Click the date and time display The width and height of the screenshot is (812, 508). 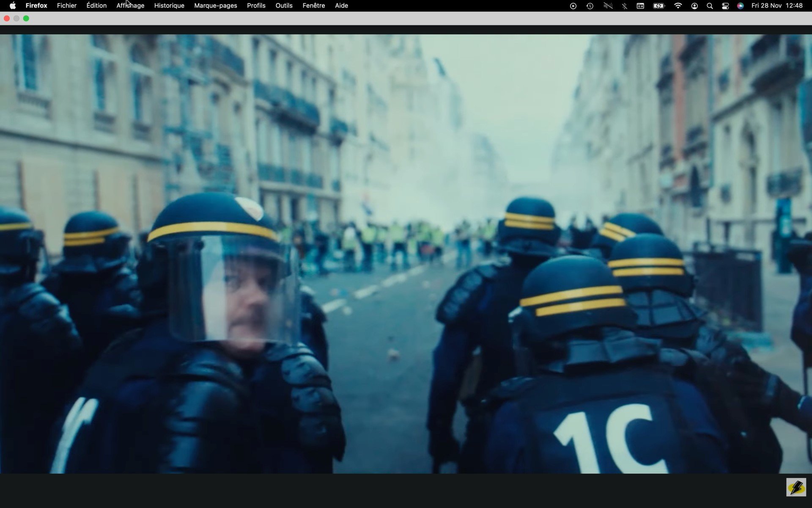777,6
